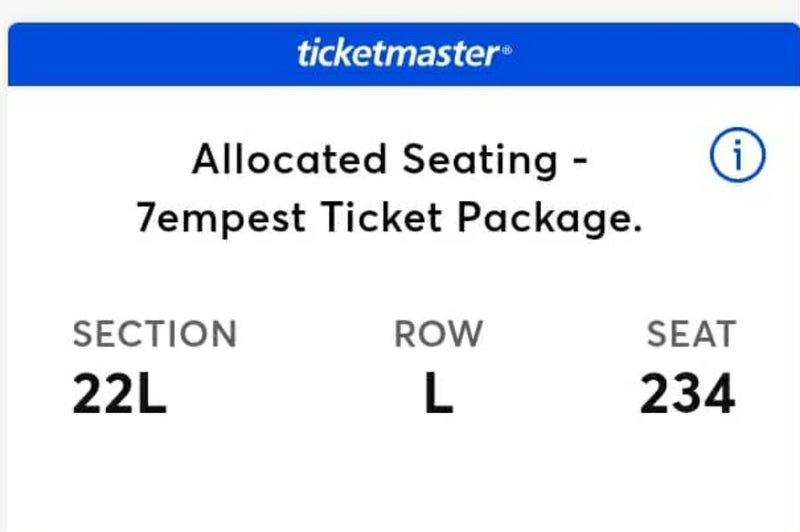Select the section value 22L
Image resolution: width=800 pixels, height=532 pixels.
tap(119, 395)
